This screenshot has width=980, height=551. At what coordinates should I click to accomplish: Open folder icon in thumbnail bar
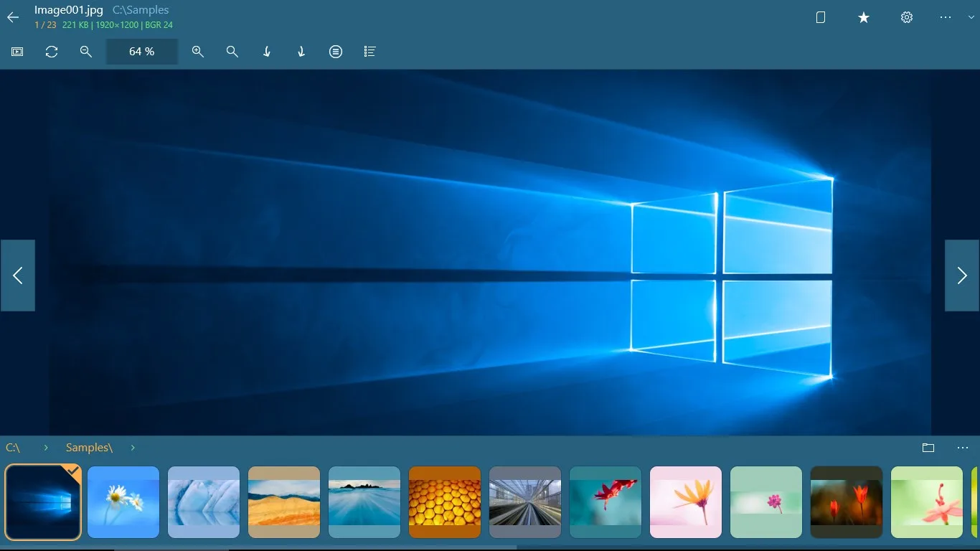[928, 448]
